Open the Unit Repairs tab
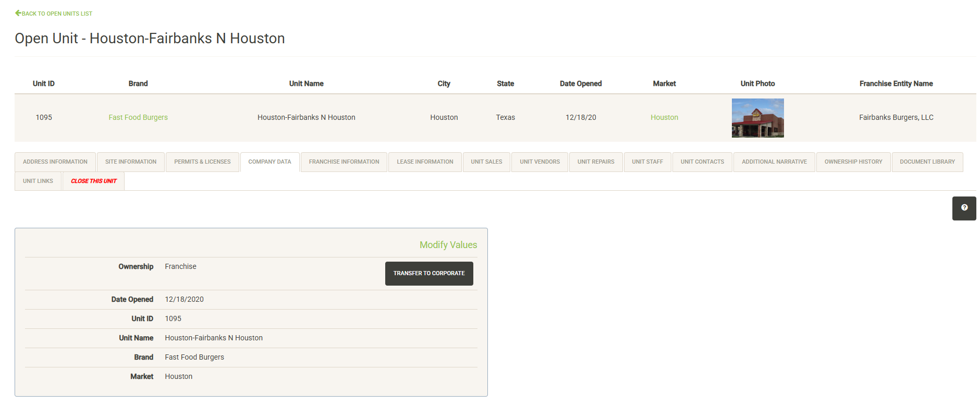 pos(596,162)
